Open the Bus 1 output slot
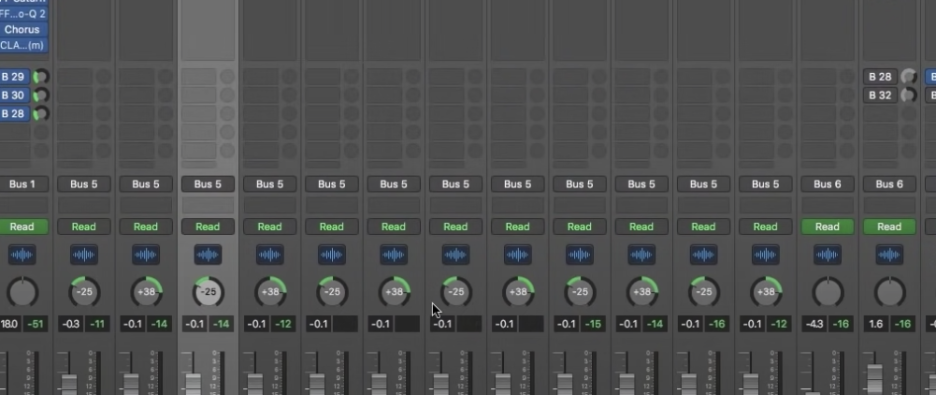Viewport: 936px width, 395px height. point(22,184)
